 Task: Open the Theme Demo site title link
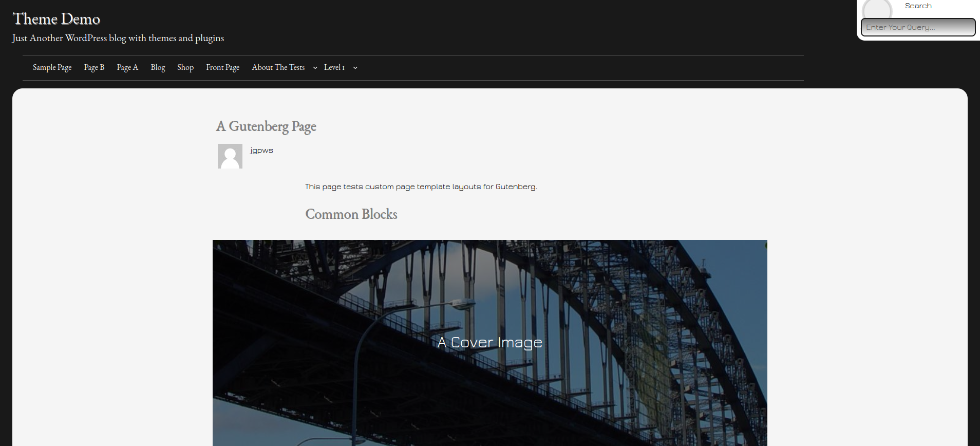point(56,19)
